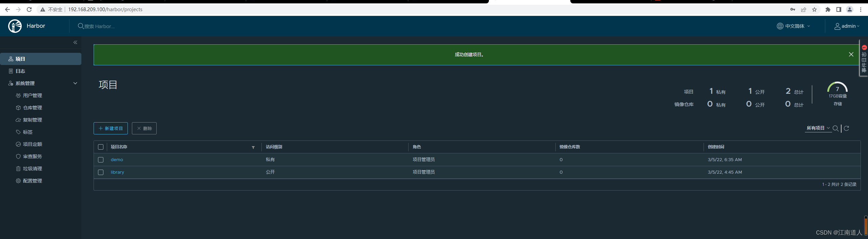
Task: Click the 垃圾清理 trash icon
Action: pos(18,169)
